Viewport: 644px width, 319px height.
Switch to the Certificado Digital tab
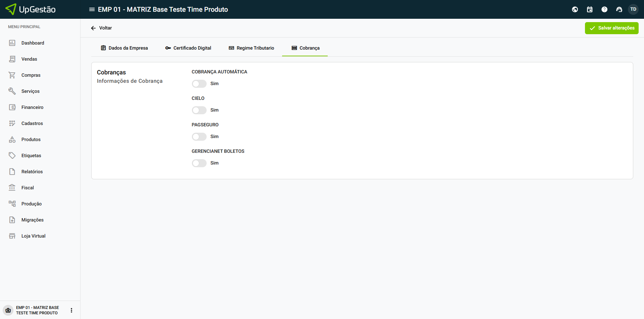[x=188, y=48]
